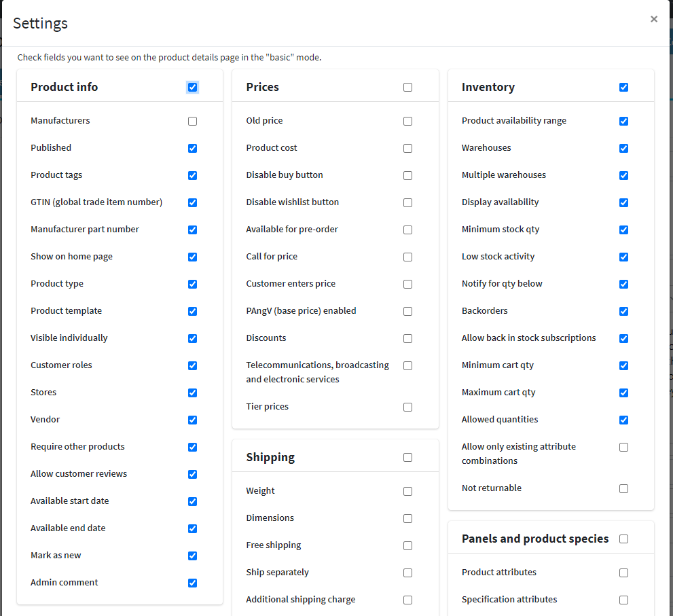Screen dimensions: 673x616
Task: Enable Not returnable
Action: (x=623, y=488)
